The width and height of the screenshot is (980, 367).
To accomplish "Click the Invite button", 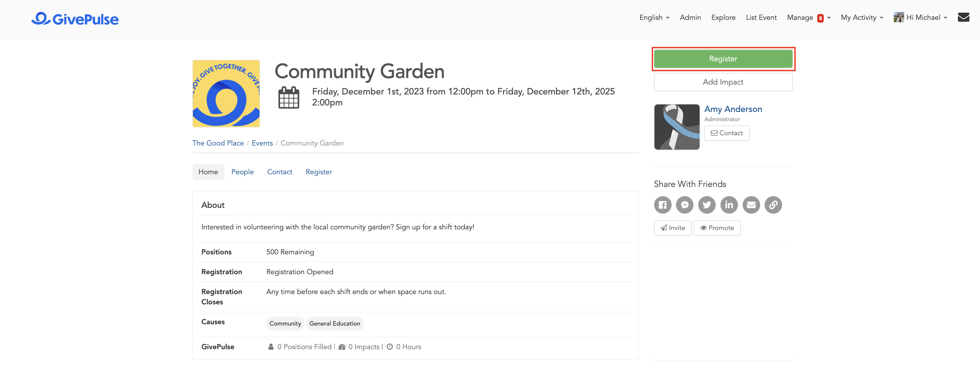I will point(673,228).
